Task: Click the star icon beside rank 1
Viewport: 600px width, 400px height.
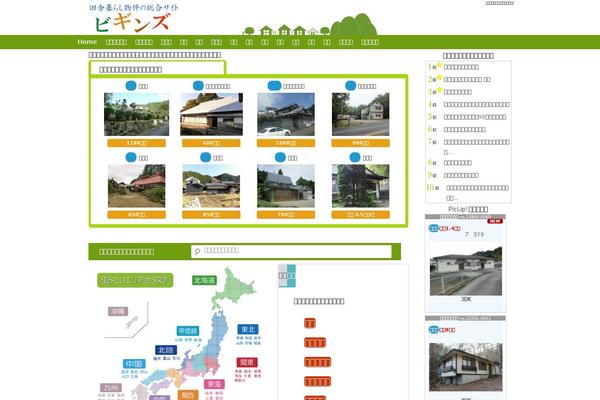Action: [439, 65]
